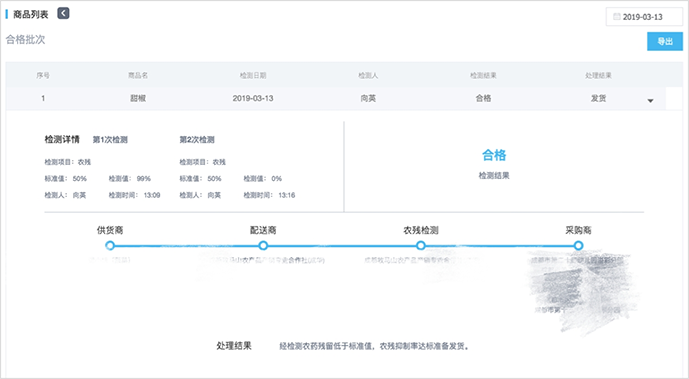Click the back arrow next to 商品列表
Viewport: 689px width, 379px height.
pos(63,14)
